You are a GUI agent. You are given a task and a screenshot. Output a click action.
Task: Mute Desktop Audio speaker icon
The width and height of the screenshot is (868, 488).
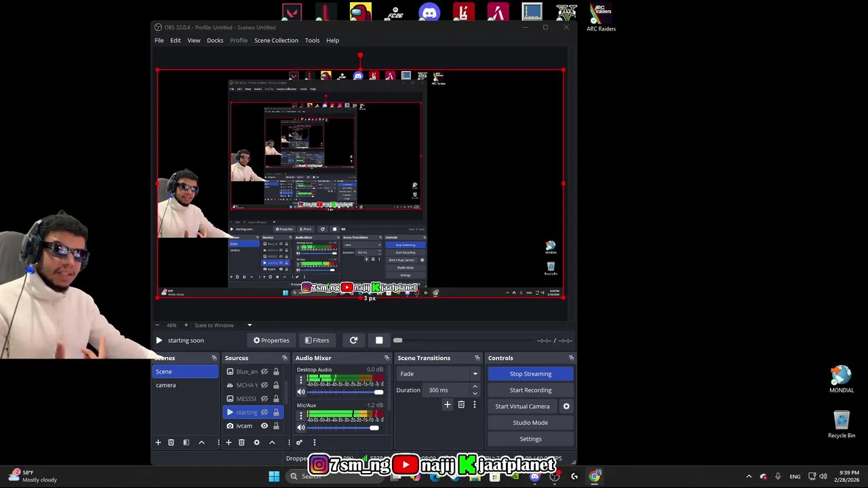(301, 392)
